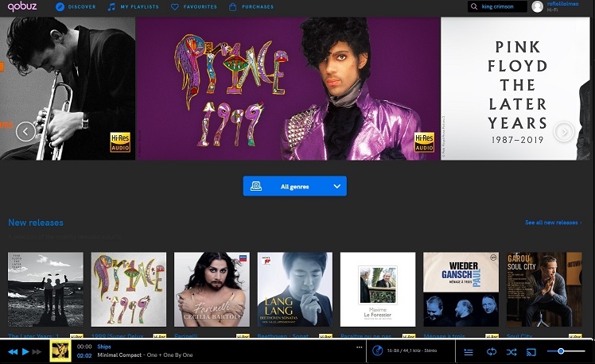This screenshot has height=364, width=595.
Task: Click the chevron on All genres
Action: pos(337,187)
